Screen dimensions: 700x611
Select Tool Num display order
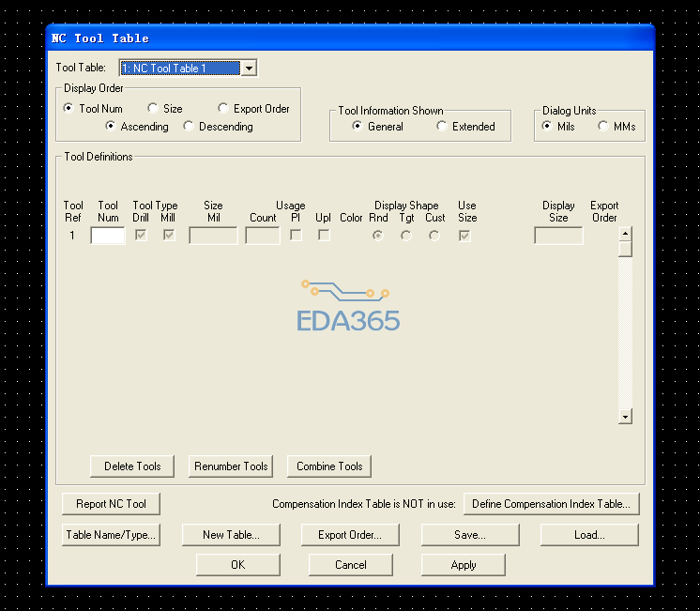click(68, 108)
